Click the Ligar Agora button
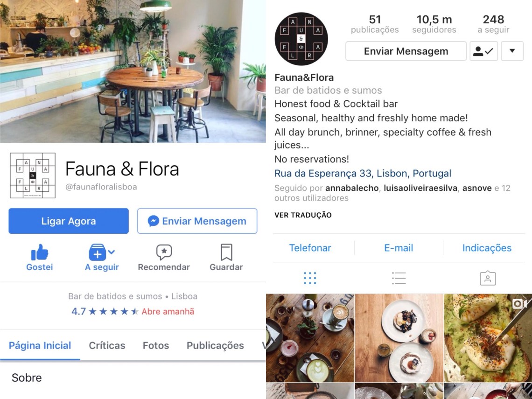Screen dimensions: 532x399 69,221
